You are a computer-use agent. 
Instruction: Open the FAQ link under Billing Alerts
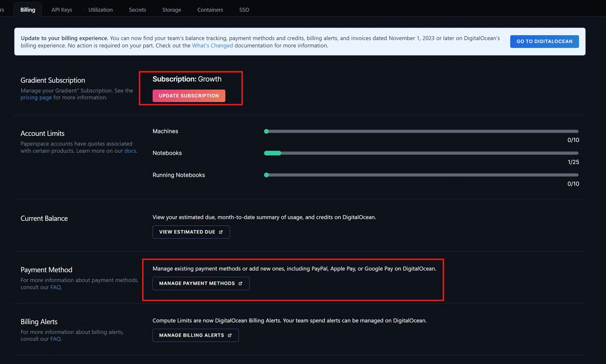[x=56, y=339]
